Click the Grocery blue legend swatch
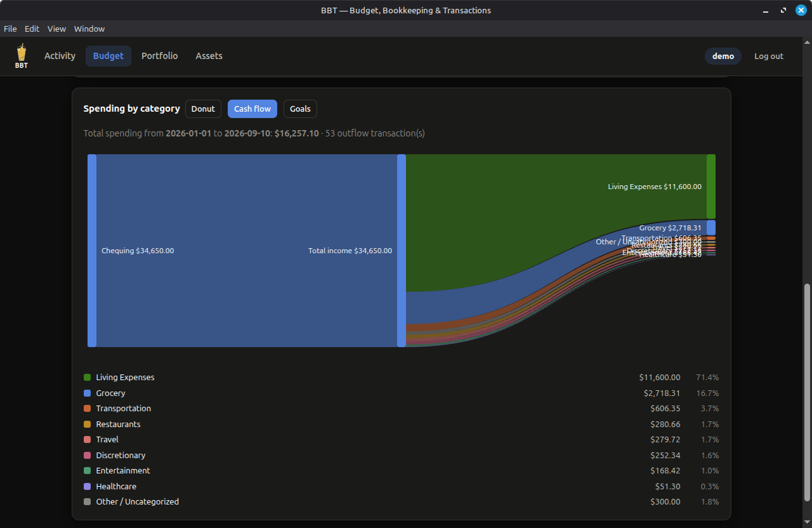This screenshot has width=812, height=528. pyautogui.click(x=88, y=393)
